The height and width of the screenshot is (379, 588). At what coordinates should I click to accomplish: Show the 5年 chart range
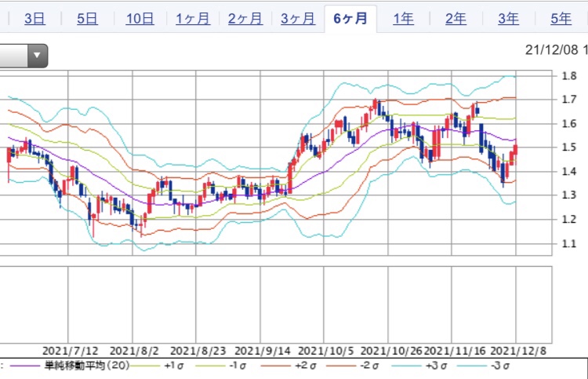tap(561, 18)
